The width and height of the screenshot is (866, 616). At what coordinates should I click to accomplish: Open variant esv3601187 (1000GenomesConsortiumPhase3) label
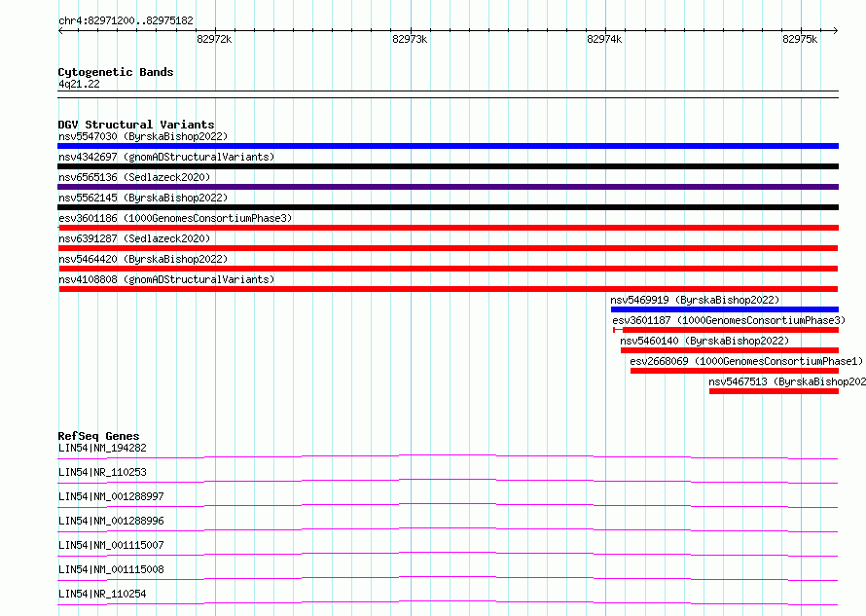(x=729, y=320)
